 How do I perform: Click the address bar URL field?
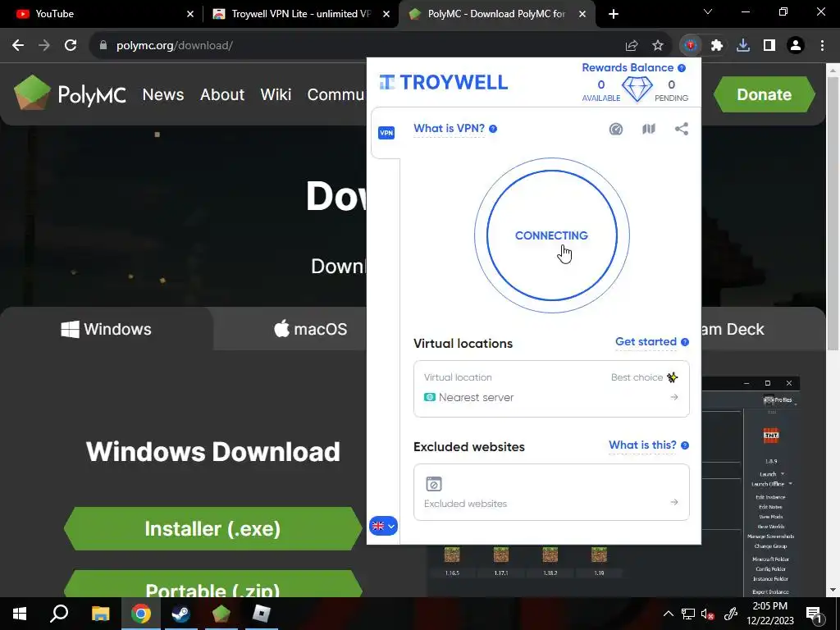pyautogui.click(x=354, y=46)
